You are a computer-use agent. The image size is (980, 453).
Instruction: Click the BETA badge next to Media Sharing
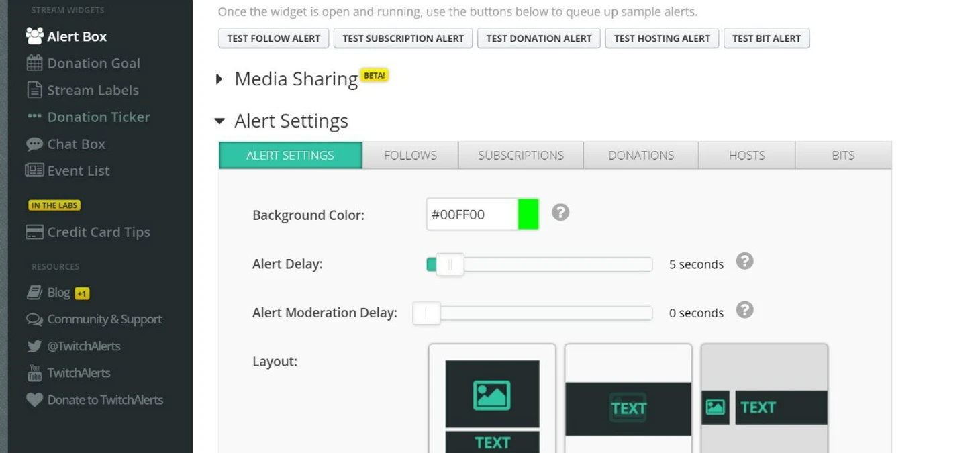click(x=375, y=75)
